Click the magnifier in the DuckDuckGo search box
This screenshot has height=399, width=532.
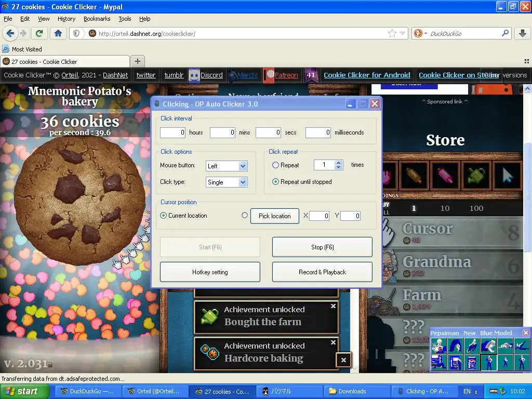point(505,33)
